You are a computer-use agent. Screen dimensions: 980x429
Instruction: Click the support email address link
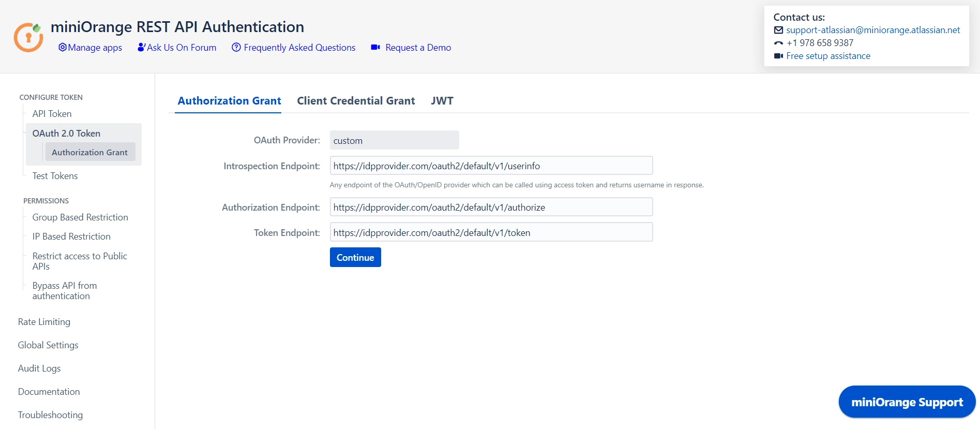(873, 30)
